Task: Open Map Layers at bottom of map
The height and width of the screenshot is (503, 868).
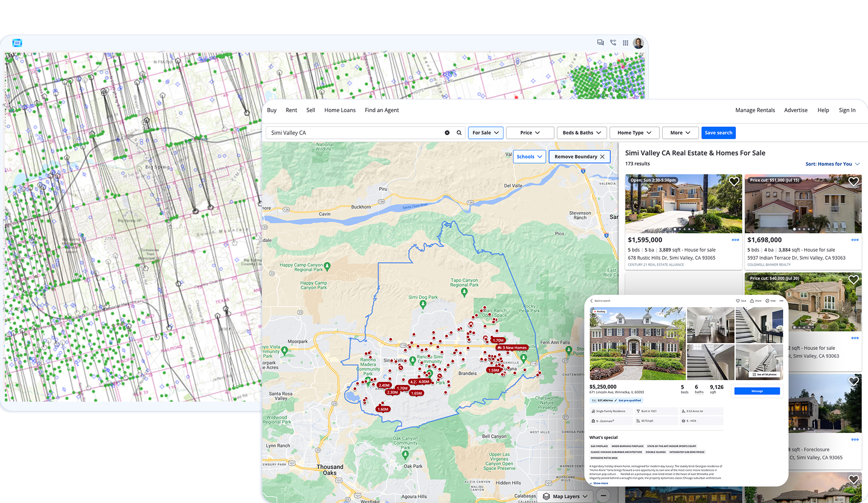Action: tap(565, 496)
